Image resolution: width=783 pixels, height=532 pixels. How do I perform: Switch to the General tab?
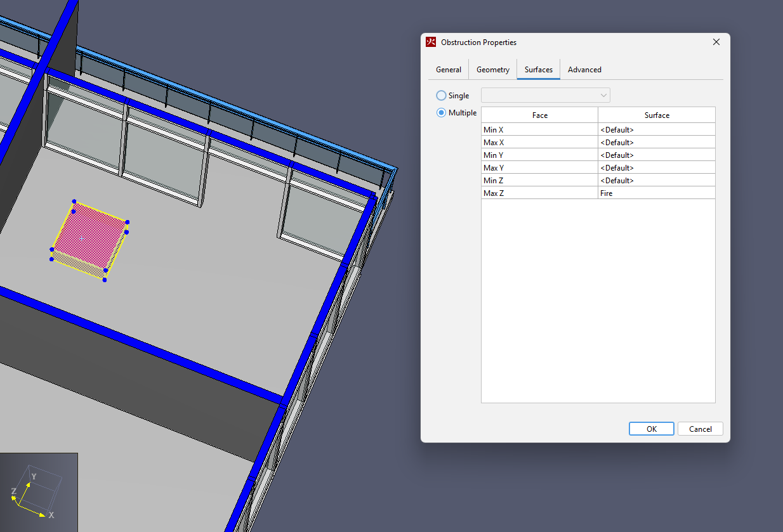(448, 70)
